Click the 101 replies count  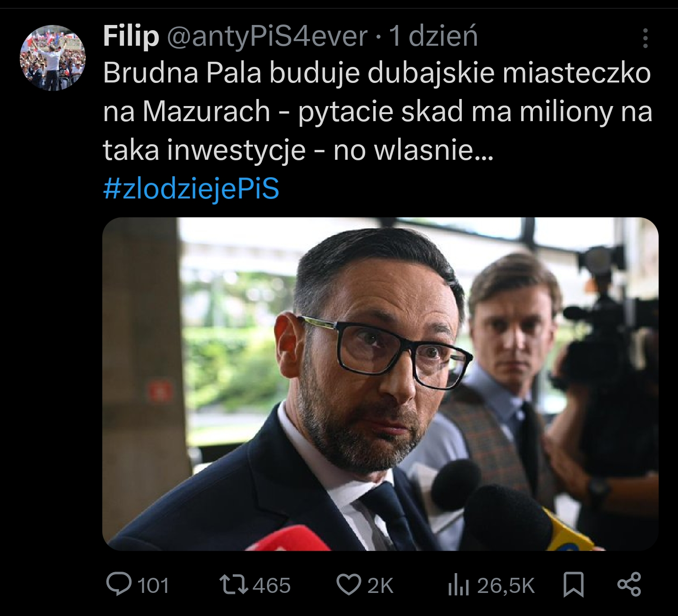153,585
